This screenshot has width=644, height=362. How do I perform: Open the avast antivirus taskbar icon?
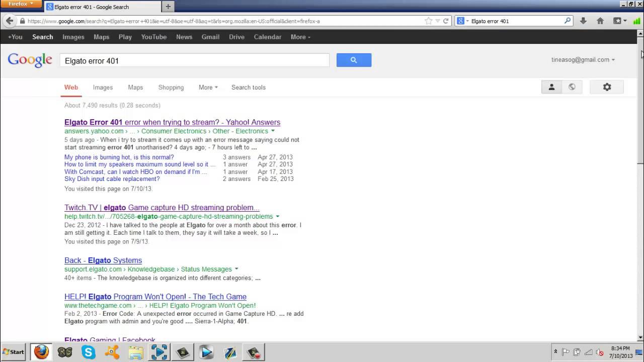(112, 352)
